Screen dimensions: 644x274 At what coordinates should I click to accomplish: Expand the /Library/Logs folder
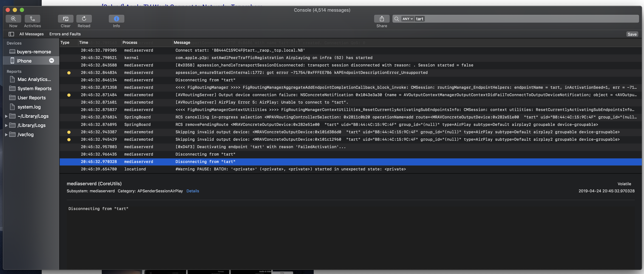pyautogui.click(x=6, y=125)
